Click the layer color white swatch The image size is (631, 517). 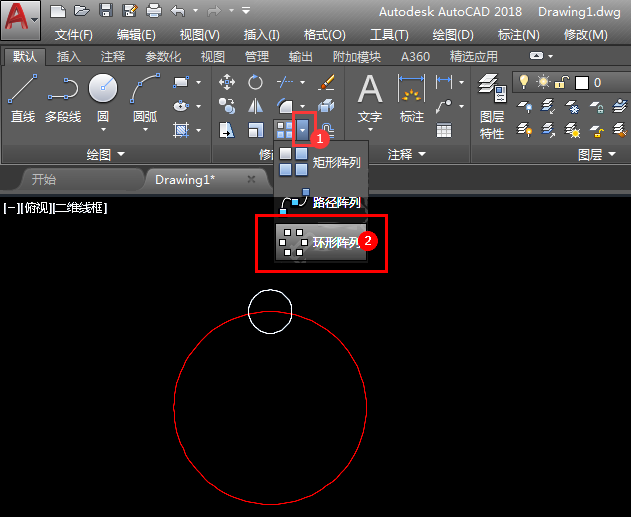582,83
